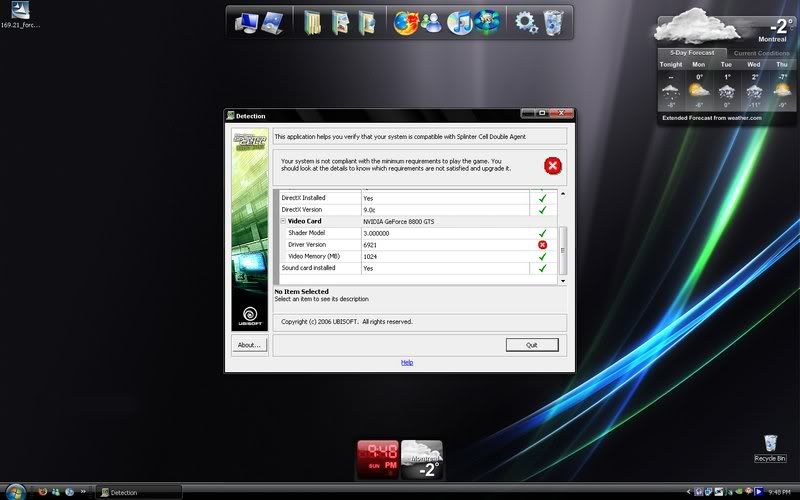Open the Recycle Bin desktop icon
800x500 pixels.
click(770, 448)
